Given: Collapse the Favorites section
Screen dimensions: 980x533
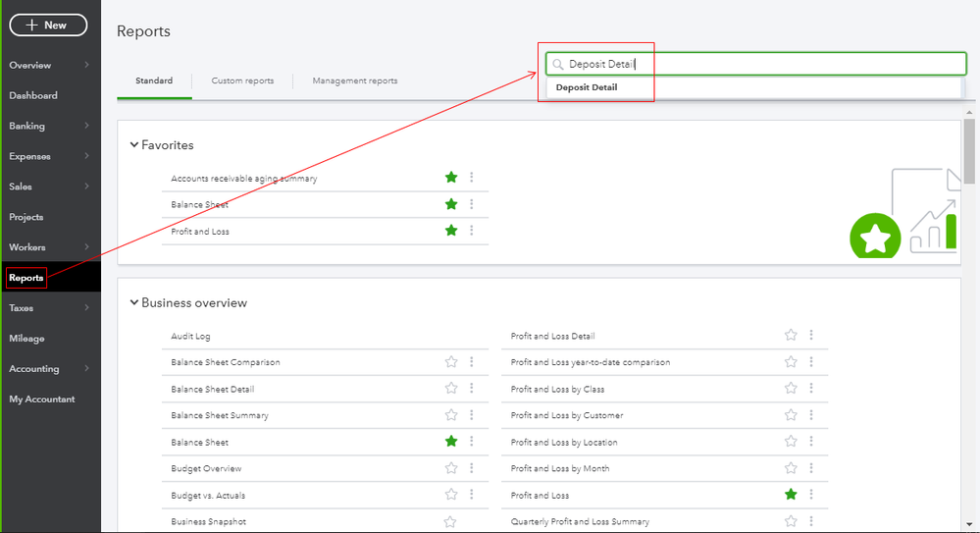Looking at the screenshot, I should point(134,145).
